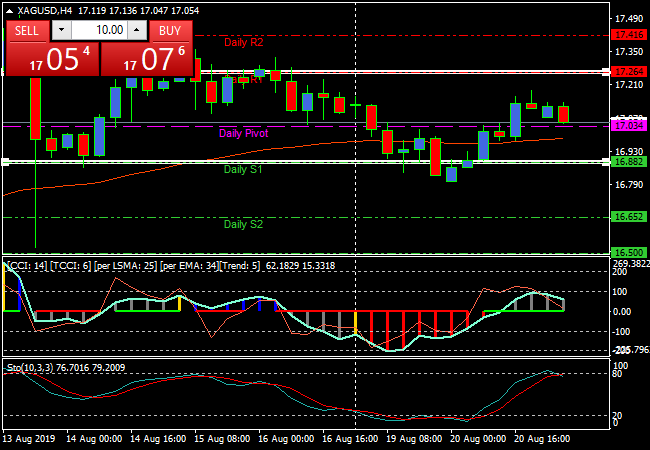Click the 16 Aug 16:00 time marker
The image size is (650, 450).
pyautogui.click(x=352, y=439)
